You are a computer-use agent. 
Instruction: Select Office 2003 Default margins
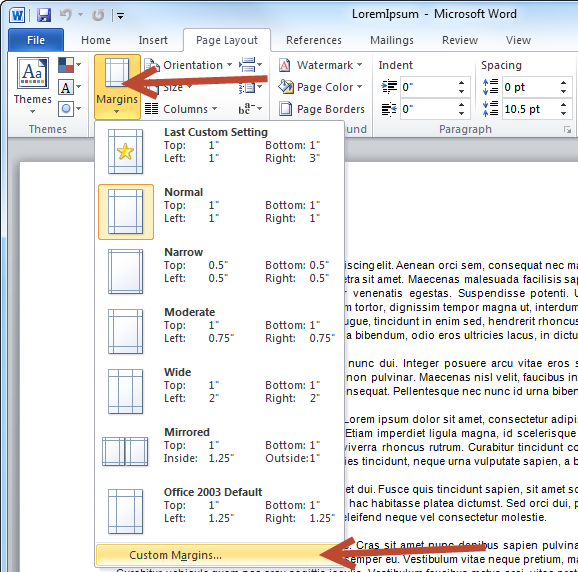[220, 512]
